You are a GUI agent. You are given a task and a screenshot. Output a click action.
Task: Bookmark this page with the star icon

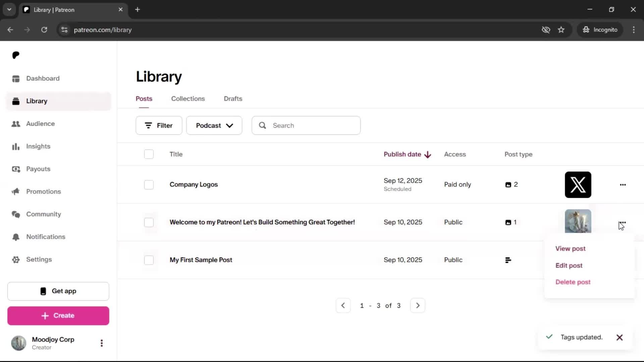point(561,30)
